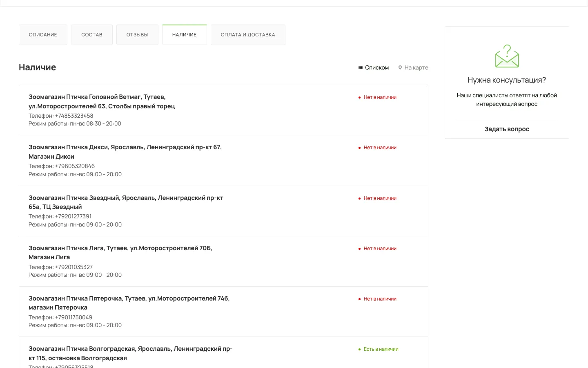Viewport: 588px width, 368px height.
Task: Click the Задать вопрос button
Action: click(x=507, y=129)
